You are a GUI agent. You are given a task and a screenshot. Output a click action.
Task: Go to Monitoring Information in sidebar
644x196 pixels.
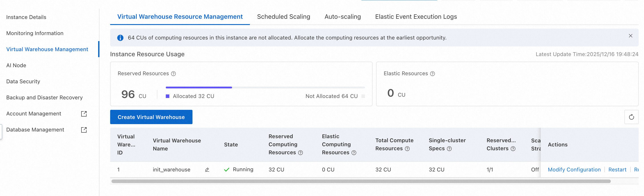point(35,33)
